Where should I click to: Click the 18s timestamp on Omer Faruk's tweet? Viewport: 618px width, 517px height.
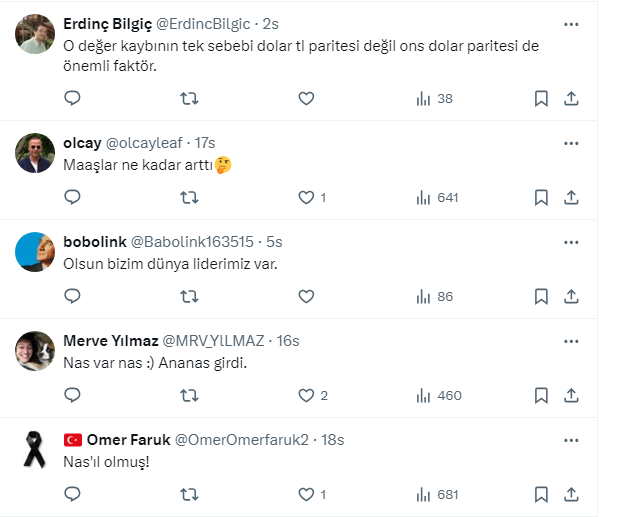click(333, 440)
